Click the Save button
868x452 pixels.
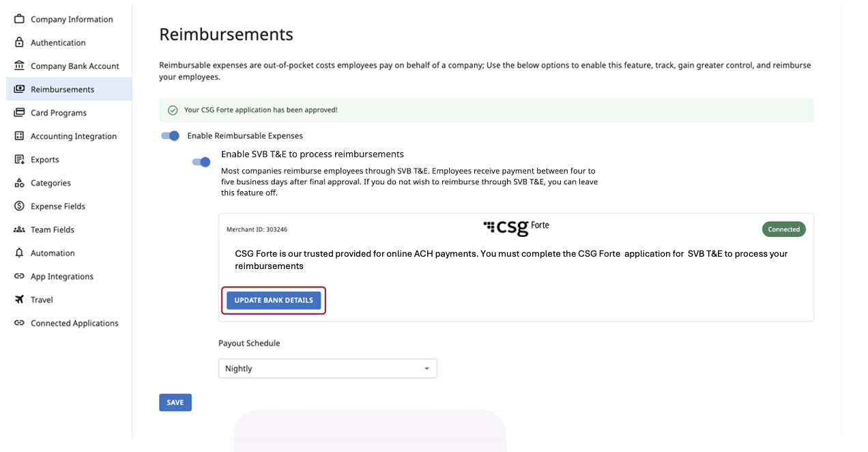175,403
